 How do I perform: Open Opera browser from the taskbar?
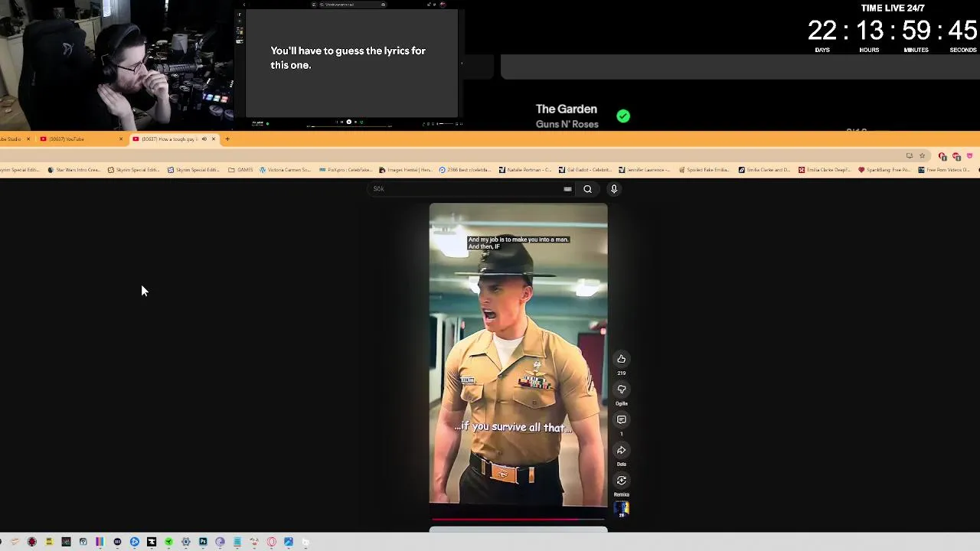(272, 542)
